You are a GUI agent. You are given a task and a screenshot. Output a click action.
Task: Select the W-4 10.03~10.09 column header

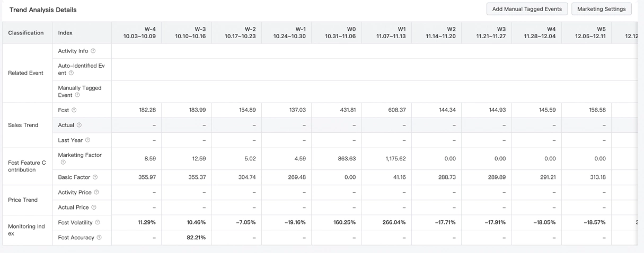pyautogui.click(x=139, y=33)
